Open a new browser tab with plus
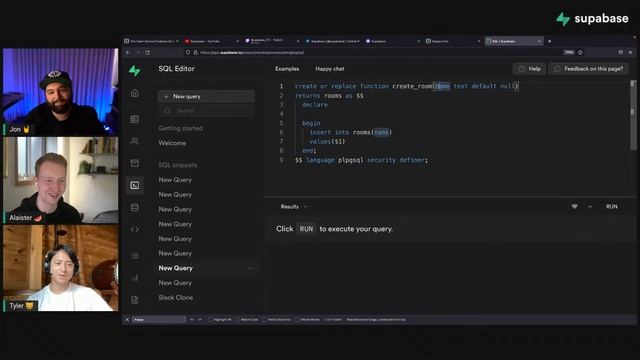The height and width of the screenshot is (360, 640). coord(549,41)
